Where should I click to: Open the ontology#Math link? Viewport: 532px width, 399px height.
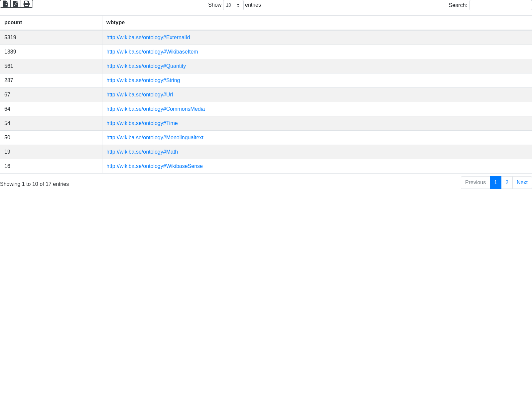142,152
